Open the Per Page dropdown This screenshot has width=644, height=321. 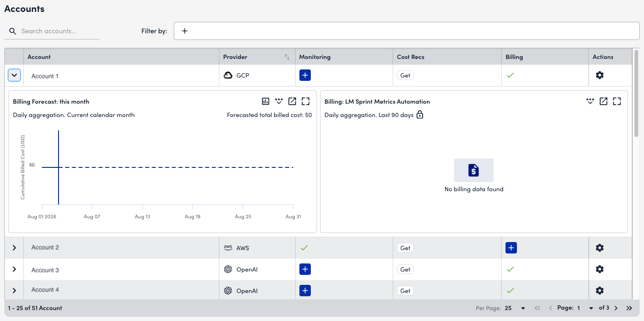coord(515,308)
